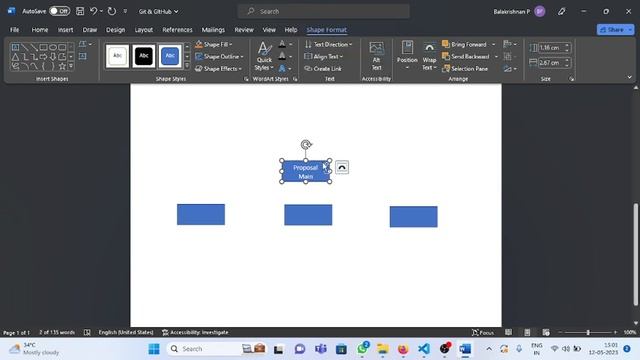Apply the white outline shape style
Image resolution: width=640 pixels, height=360 pixels.
pyautogui.click(x=118, y=56)
